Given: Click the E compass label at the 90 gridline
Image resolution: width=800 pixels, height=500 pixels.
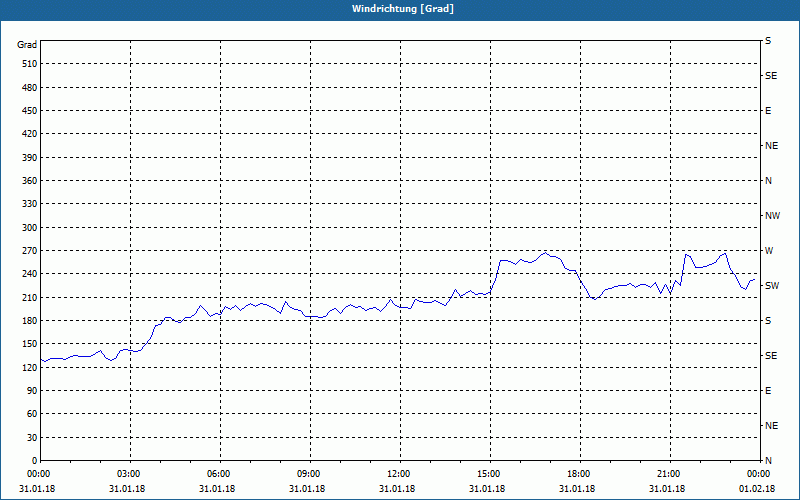Looking at the screenshot, I should tap(768, 390).
